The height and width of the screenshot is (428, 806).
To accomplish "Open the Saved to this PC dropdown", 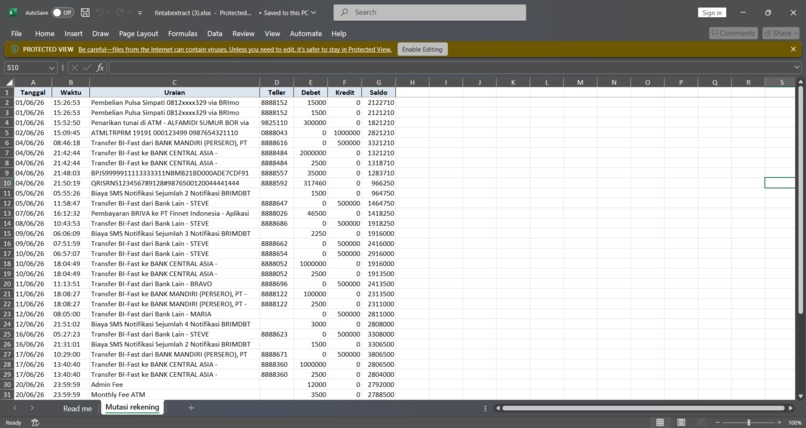I will 287,12.
